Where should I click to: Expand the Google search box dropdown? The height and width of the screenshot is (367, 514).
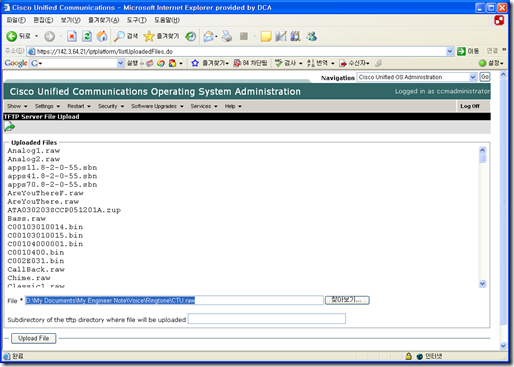point(121,63)
